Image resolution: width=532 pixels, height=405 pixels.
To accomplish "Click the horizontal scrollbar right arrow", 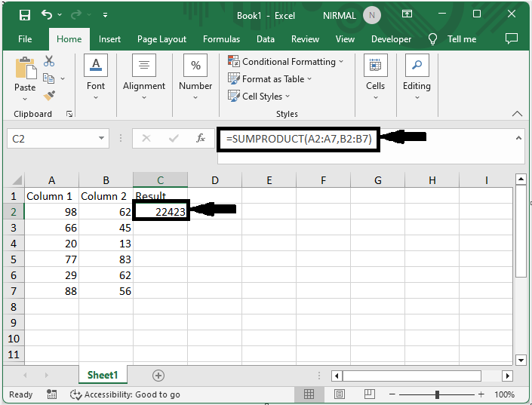I will 507,376.
